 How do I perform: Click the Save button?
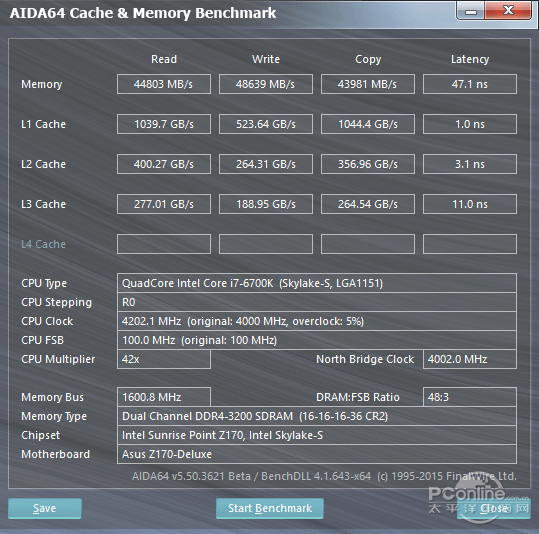(x=45, y=508)
